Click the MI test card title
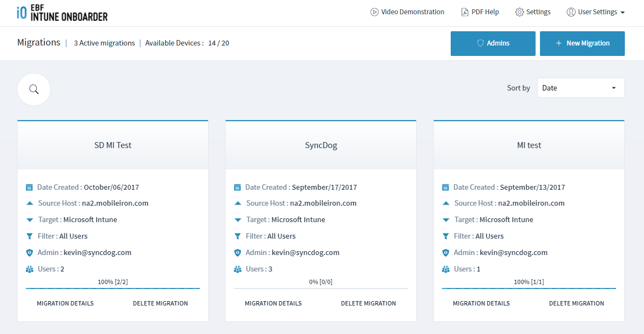Screen dimensions: 644x334 click(x=529, y=145)
